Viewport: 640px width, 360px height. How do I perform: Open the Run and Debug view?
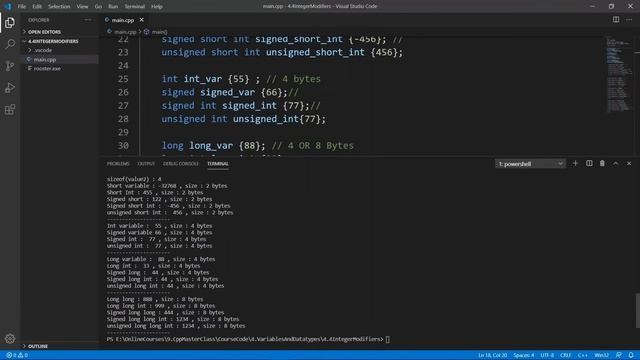click(10, 88)
